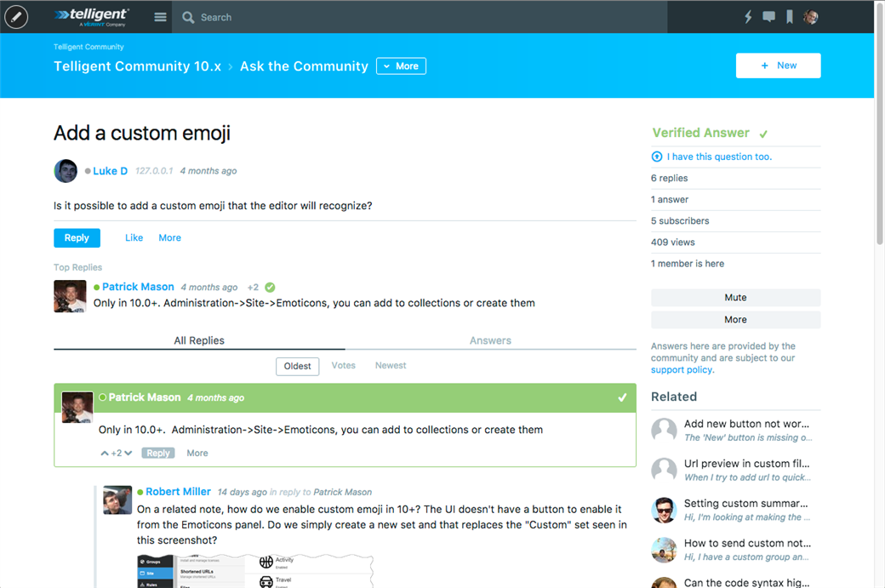Click the search magnifier icon
885x588 pixels.
click(x=188, y=18)
